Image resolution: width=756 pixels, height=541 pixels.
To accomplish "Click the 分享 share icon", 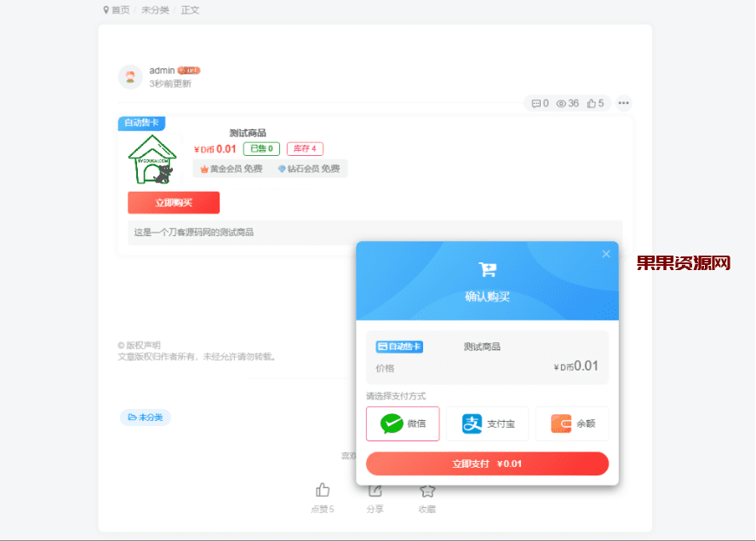I will 375,492.
